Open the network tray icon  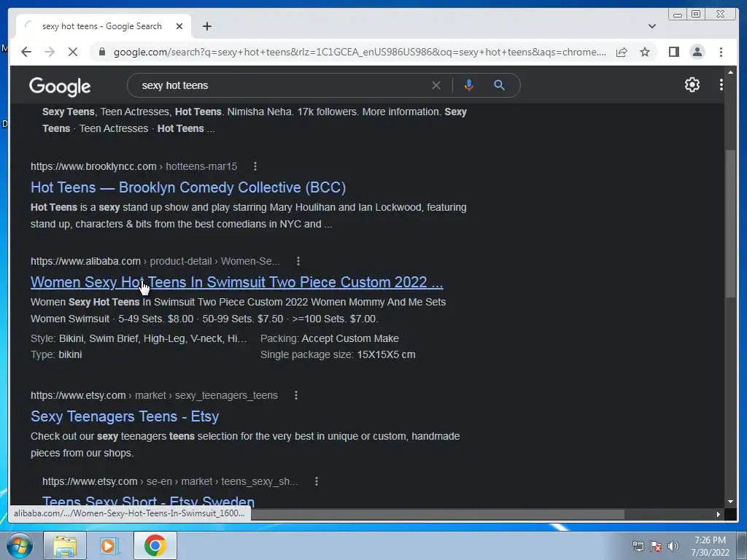[638, 546]
